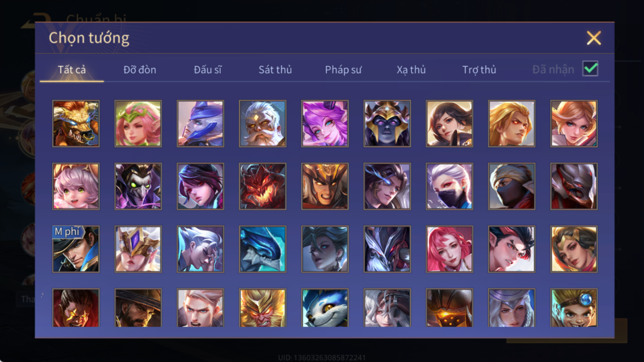Close the Chọn tướng dialog
Image resolution: width=644 pixels, height=362 pixels.
594,38
